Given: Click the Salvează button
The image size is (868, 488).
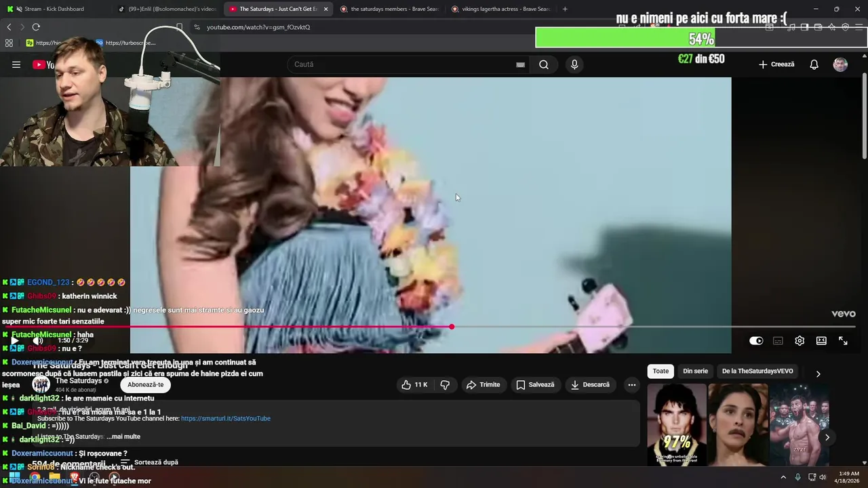Looking at the screenshot, I should point(536,384).
